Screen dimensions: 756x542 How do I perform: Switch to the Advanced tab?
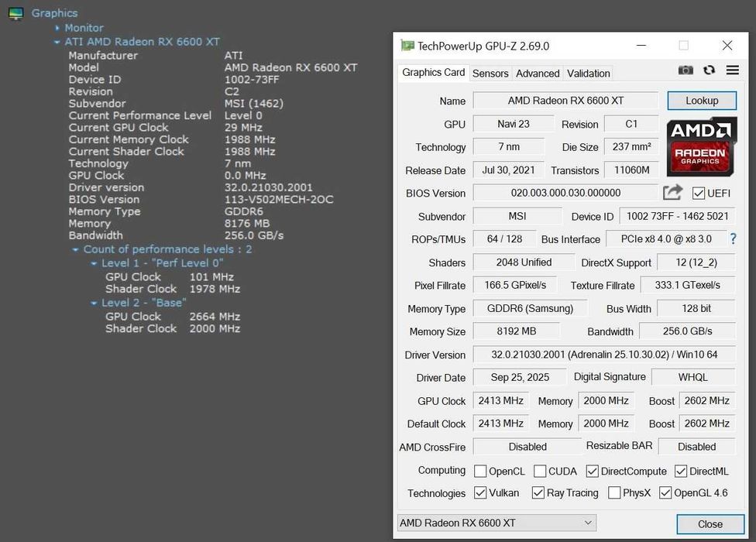[538, 74]
